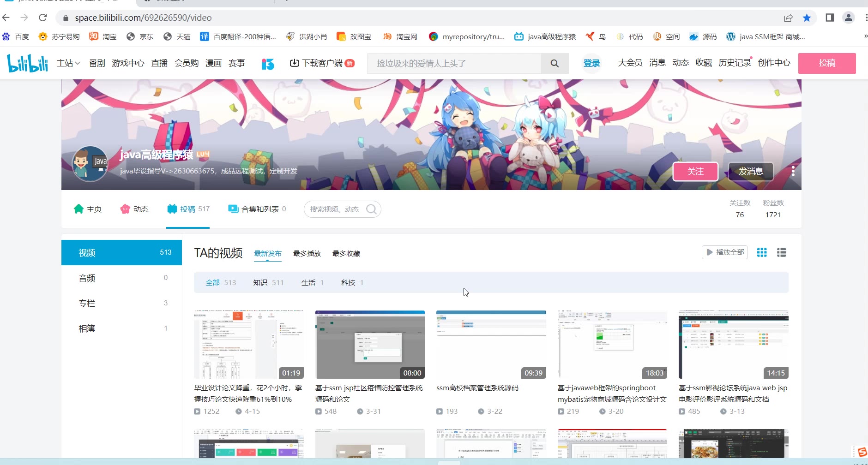Click the pink 关注 follow button
The image size is (868, 465).
(695, 171)
